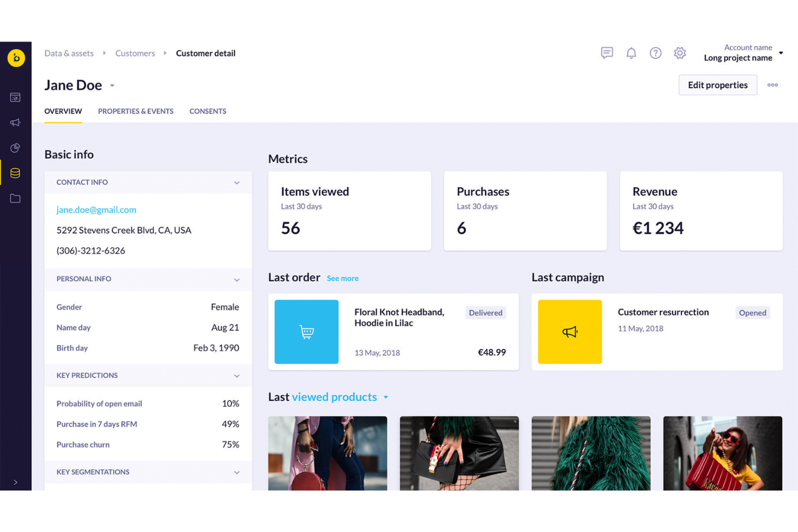Open the settings gear icon
The image size is (798, 532).
(680, 53)
